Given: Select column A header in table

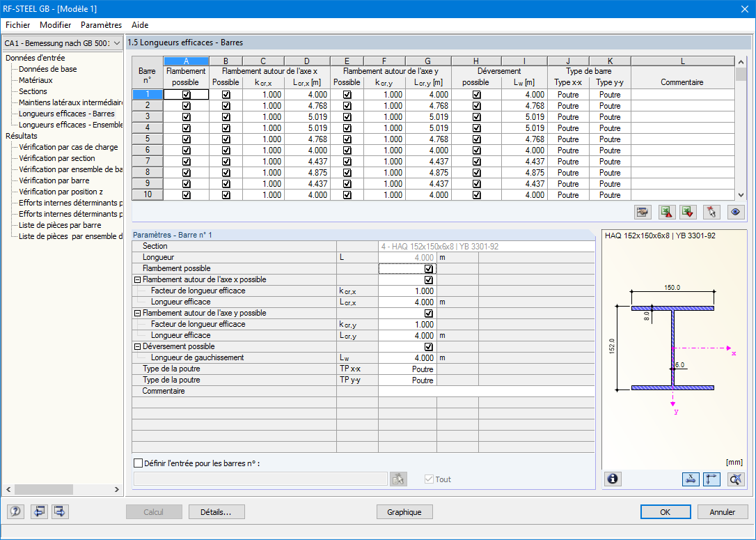Looking at the screenshot, I should tap(186, 61).
